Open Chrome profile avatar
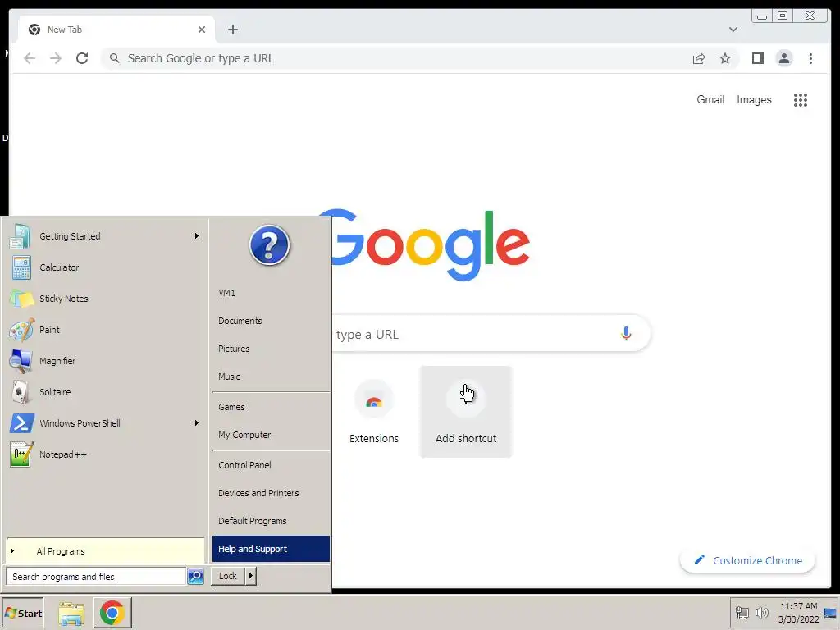 [783, 58]
